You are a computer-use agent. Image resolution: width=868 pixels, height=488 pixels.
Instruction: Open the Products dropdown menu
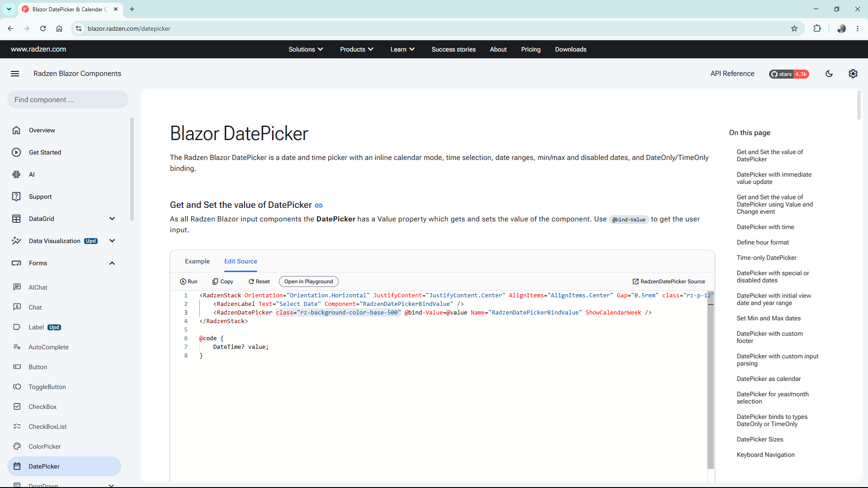(357, 49)
